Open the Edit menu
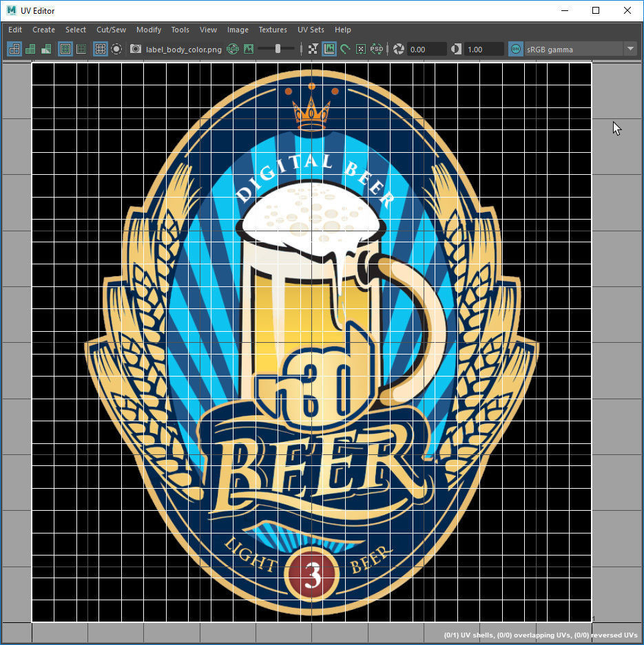The width and height of the screenshot is (644, 645). coord(15,30)
